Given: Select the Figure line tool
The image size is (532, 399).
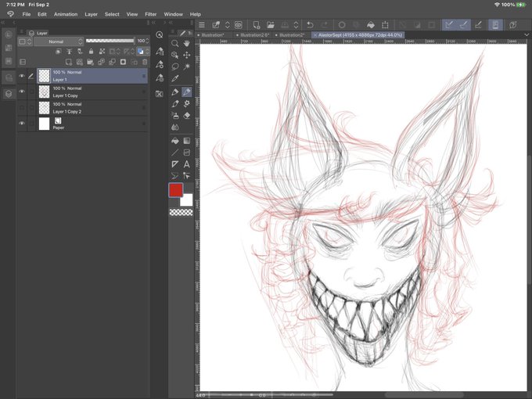Looking at the screenshot, I should coord(174,153).
